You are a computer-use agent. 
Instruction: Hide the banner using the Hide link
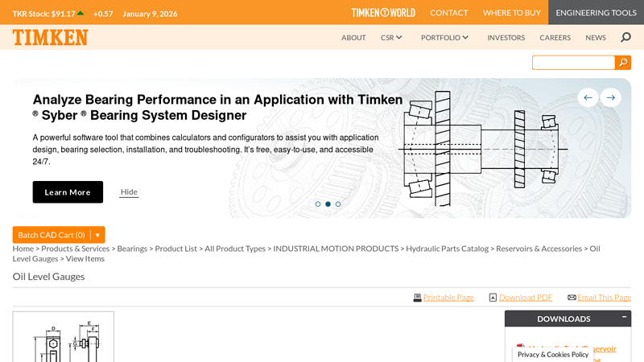coord(129,192)
